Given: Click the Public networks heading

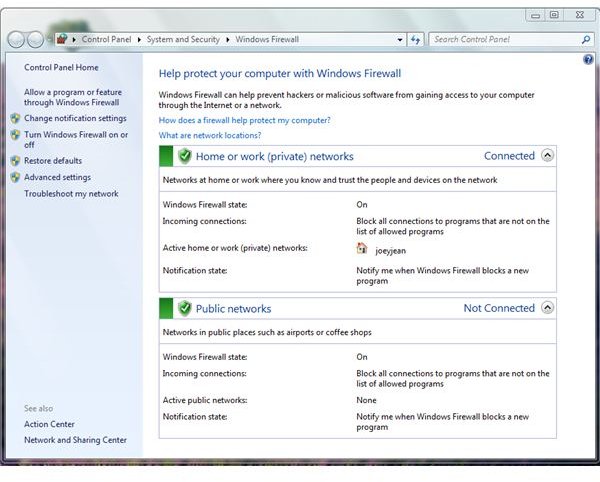Looking at the screenshot, I should click(x=233, y=309).
